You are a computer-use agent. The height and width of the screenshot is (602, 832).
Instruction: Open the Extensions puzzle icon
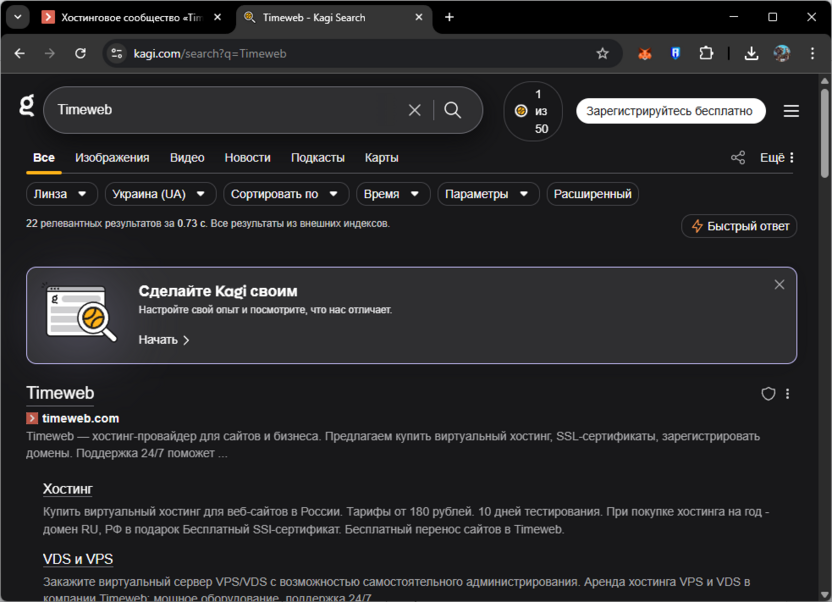706,54
